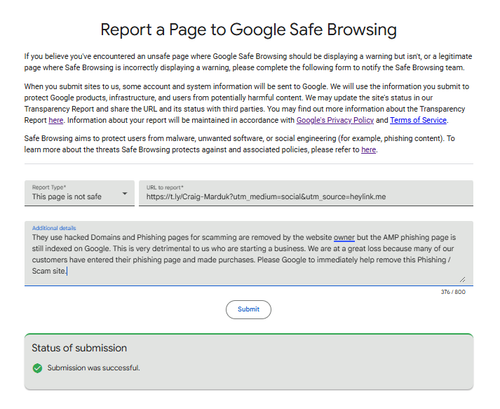Click the 'Additional details' field label
Image resolution: width=500 pixels, height=409 pixels.
pyautogui.click(x=54, y=228)
